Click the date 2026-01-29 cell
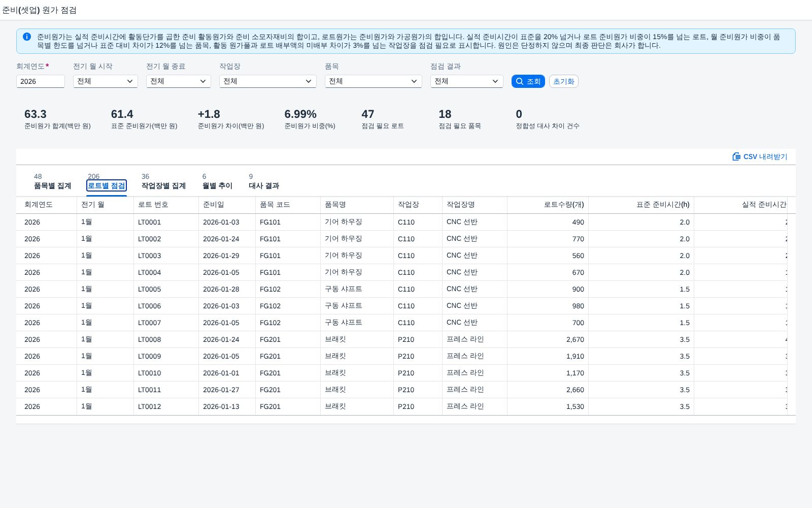The width and height of the screenshot is (812, 508). pos(227,256)
